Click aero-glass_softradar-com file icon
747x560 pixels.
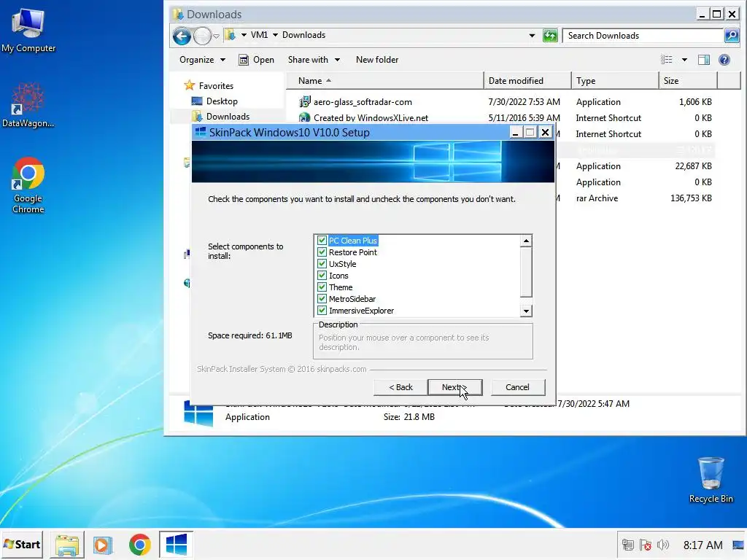point(304,102)
